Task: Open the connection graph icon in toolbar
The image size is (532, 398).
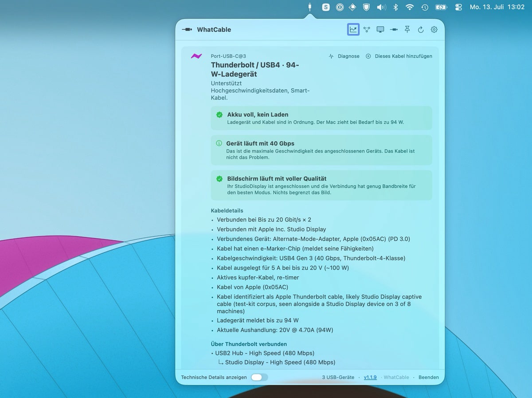Action: click(367, 30)
